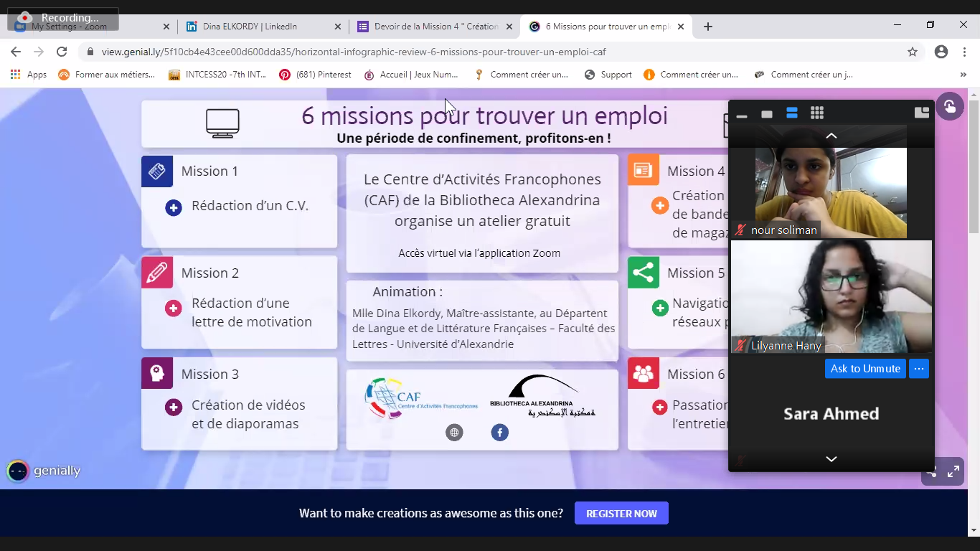This screenshot has height=551, width=980.
Task: Open the globe website icon
Action: pyautogui.click(x=454, y=433)
